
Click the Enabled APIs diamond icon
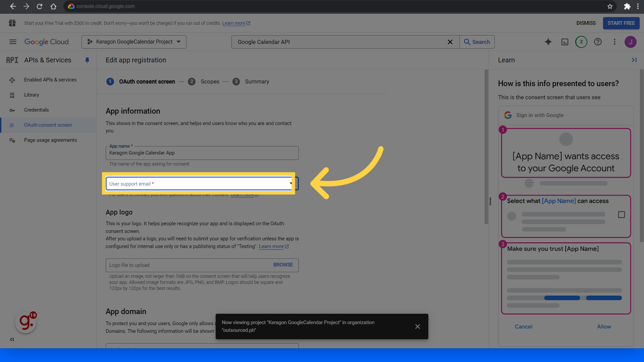coord(12,80)
